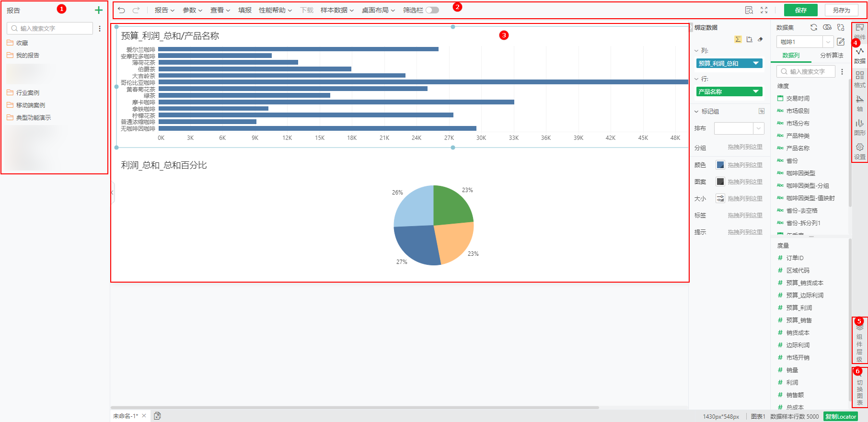Select the 交易时间 dimension field

tap(798, 98)
